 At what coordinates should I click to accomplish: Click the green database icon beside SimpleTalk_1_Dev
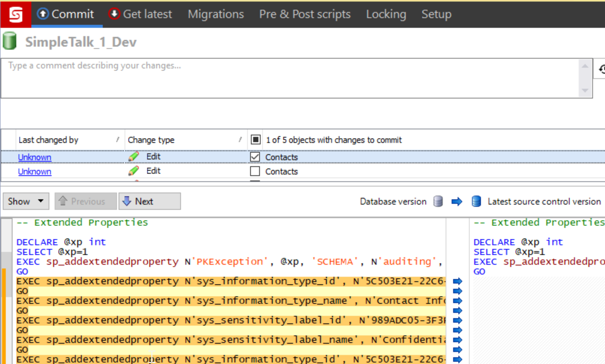click(10, 41)
